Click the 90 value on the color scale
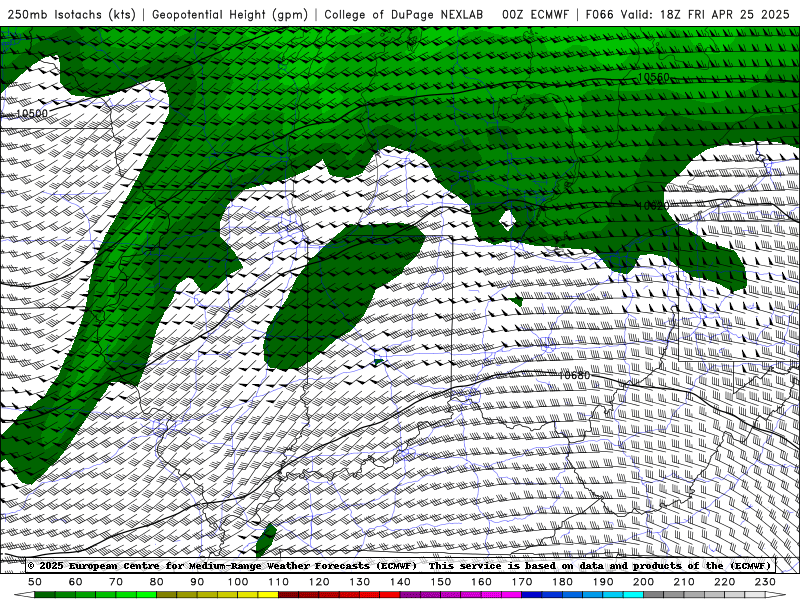 tap(197, 582)
